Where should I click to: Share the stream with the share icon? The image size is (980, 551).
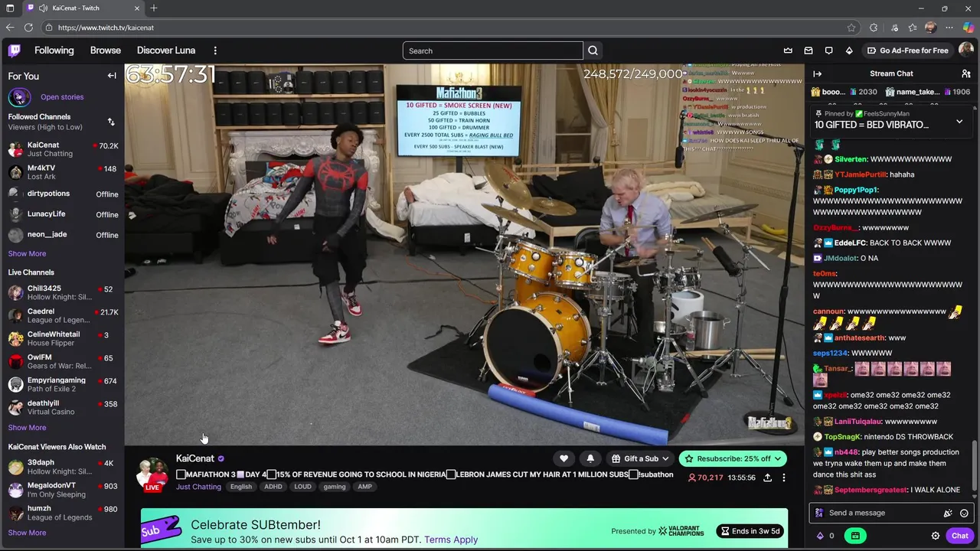[x=767, y=478]
